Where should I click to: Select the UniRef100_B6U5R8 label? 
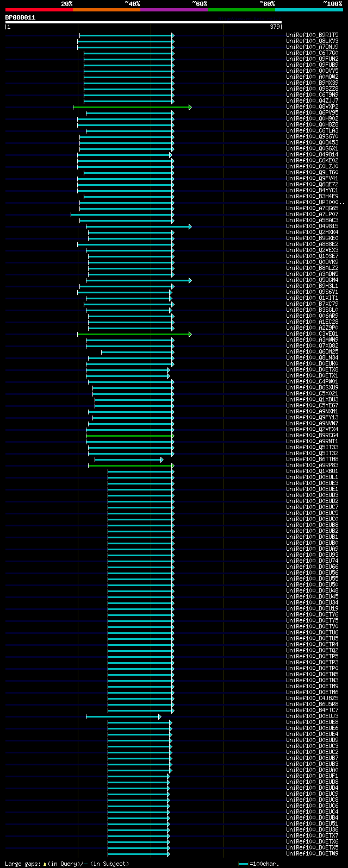coord(312,705)
